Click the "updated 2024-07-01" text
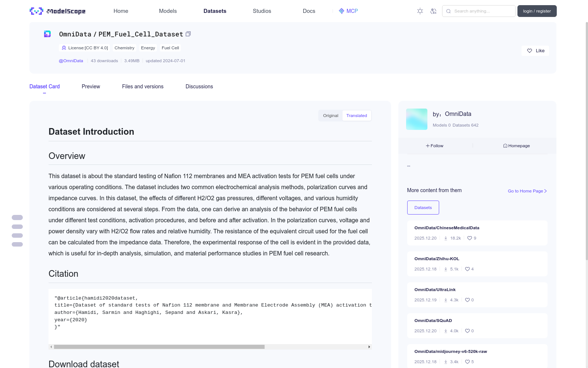Viewport: 588px width, 368px height. (165, 61)
